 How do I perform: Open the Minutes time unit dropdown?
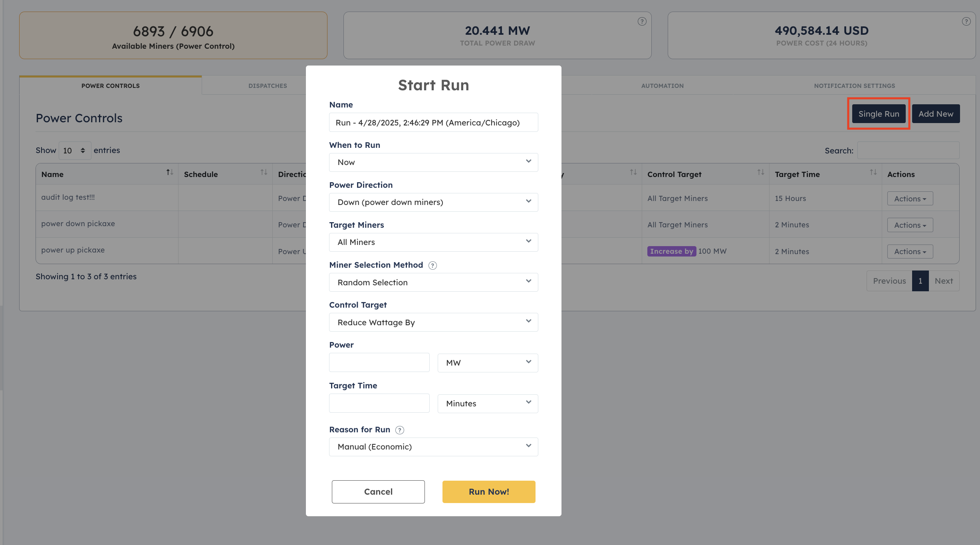488,404
